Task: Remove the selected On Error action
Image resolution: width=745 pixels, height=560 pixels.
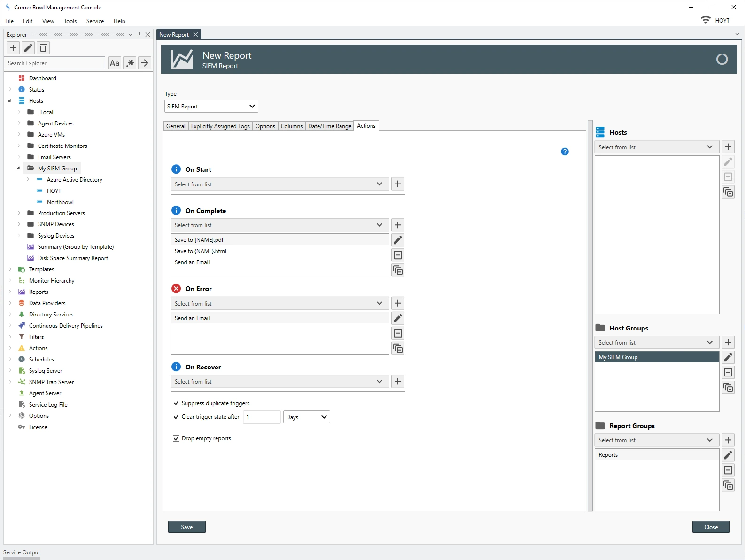Action: 398,333
